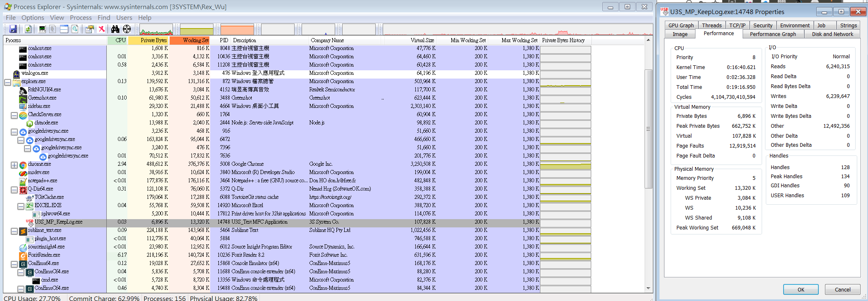This screenshot has height=301, width=868.
Task: Click OK in the Properties dialog
Action: point(801,289)
